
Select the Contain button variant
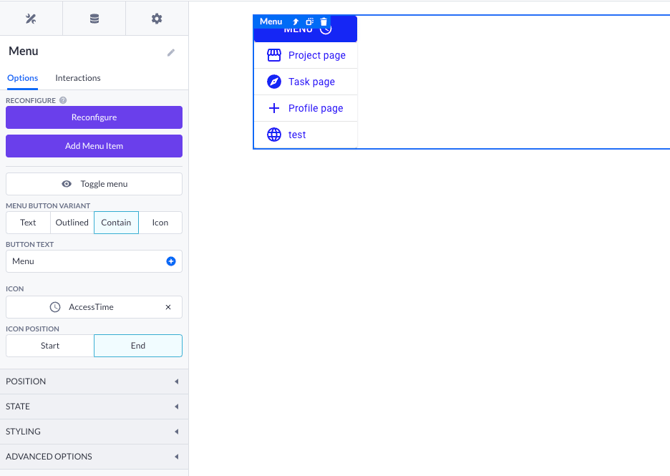[116, 222]
